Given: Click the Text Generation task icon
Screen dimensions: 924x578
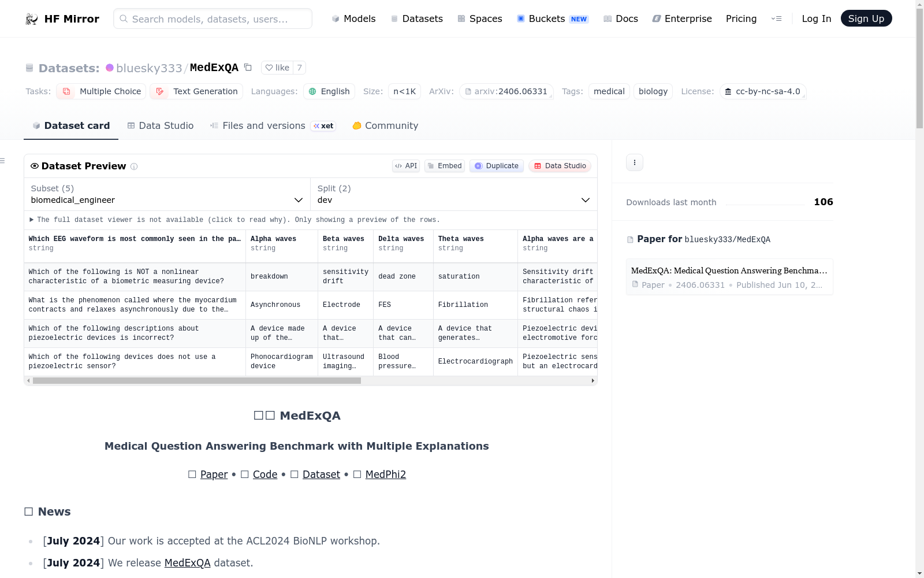Looking at the screenshot, I should (x=160, y=91).
